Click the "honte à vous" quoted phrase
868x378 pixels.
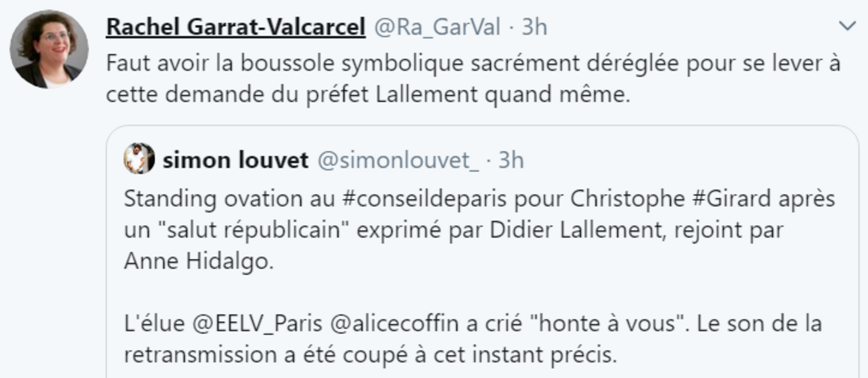[x=607, y=324]
